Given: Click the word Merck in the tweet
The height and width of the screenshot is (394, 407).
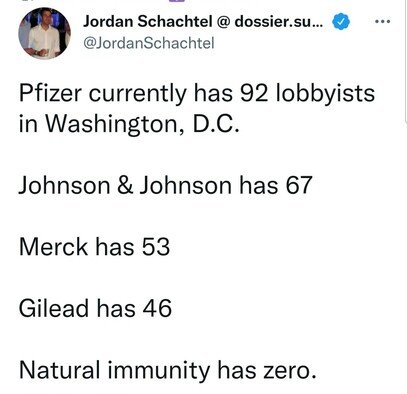Looking at the screenshot, I should [x=53, y=247].
